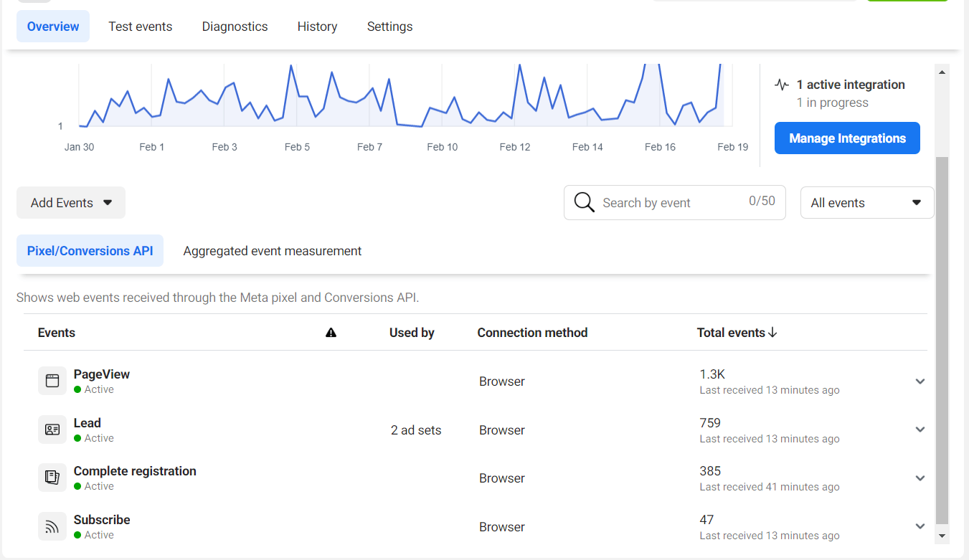
Task: Click the search magnifying glass icon
Action: (585, 203)
